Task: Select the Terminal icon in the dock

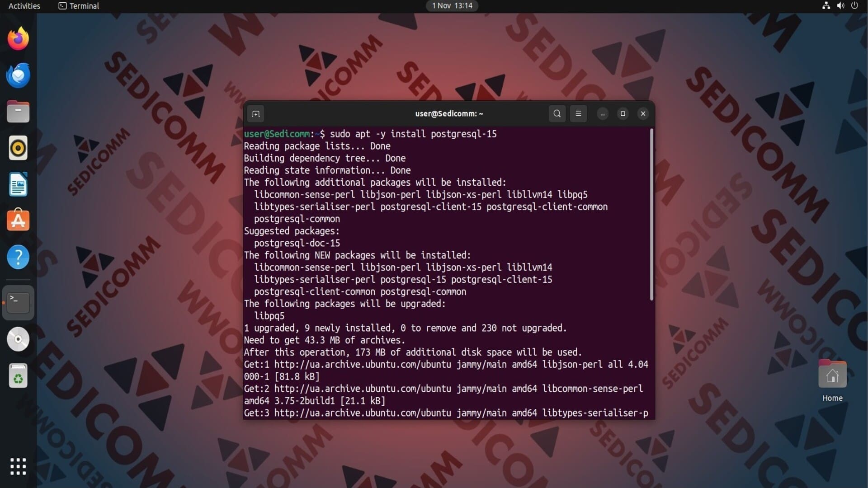Action: pos(18,302)
